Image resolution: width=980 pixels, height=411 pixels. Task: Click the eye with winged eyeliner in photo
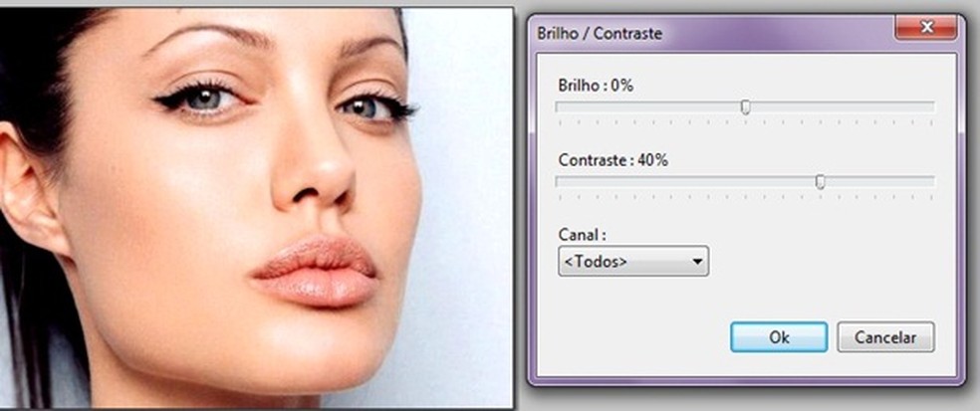[x=201, y=99]
